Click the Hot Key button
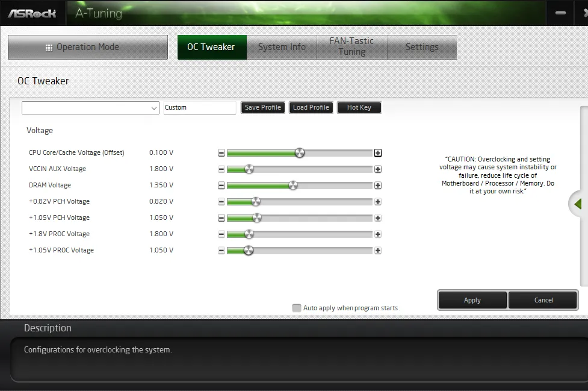Screen dimensions: 588x391 pyautogui.click(x=359, y=107)
